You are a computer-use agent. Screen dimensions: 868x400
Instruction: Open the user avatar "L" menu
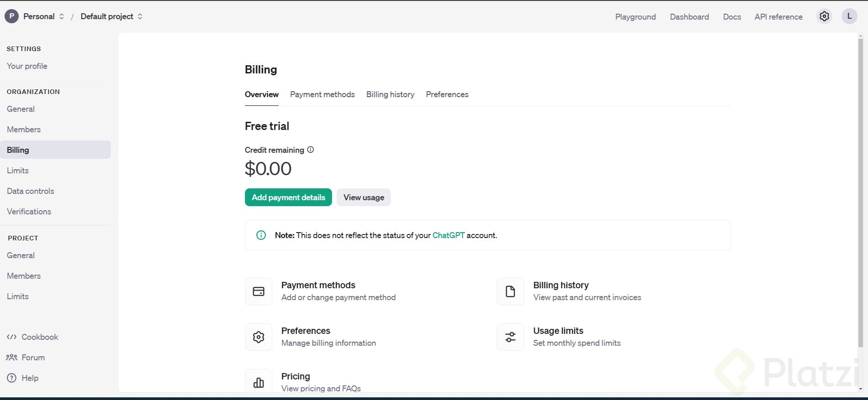coord(849,16)
